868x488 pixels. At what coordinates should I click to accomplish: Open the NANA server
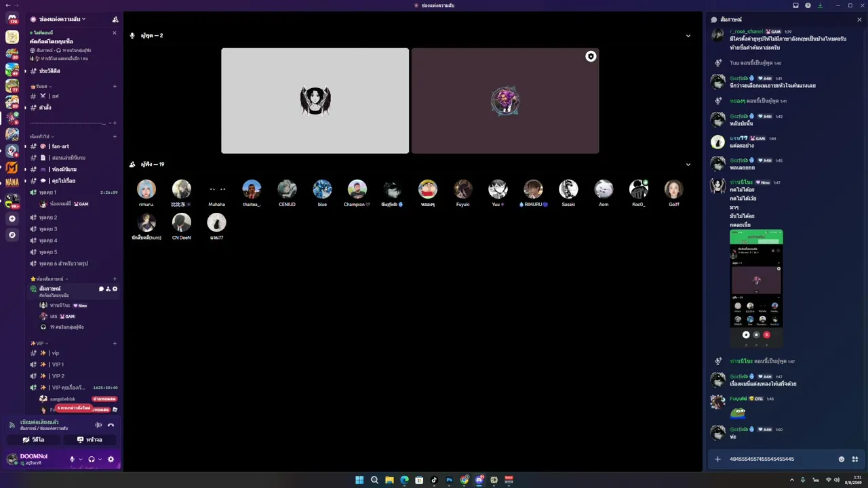click(x=12, y=182)
